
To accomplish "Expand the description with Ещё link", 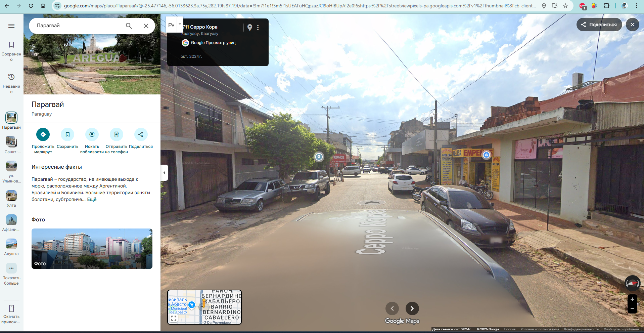I will tap(92, 199).
